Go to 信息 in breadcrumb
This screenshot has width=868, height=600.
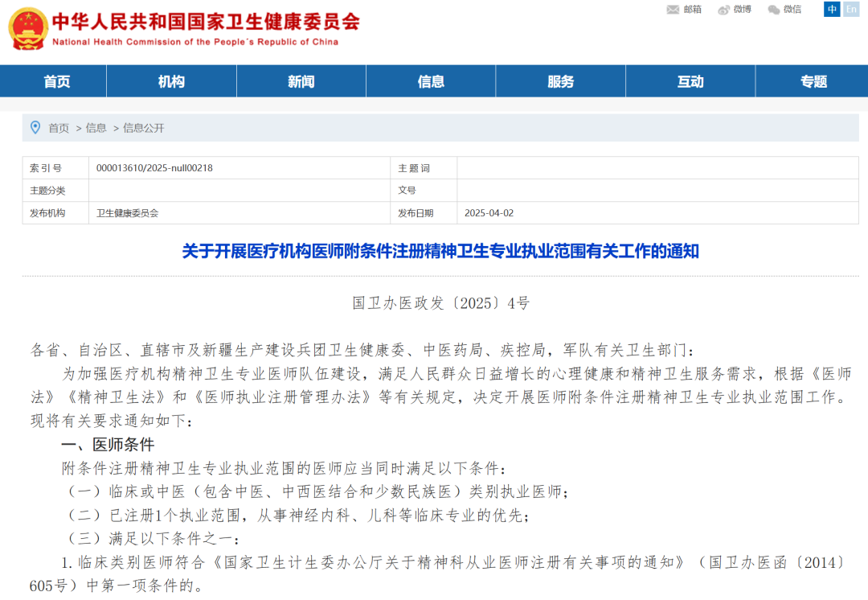(x=96, y=128)
